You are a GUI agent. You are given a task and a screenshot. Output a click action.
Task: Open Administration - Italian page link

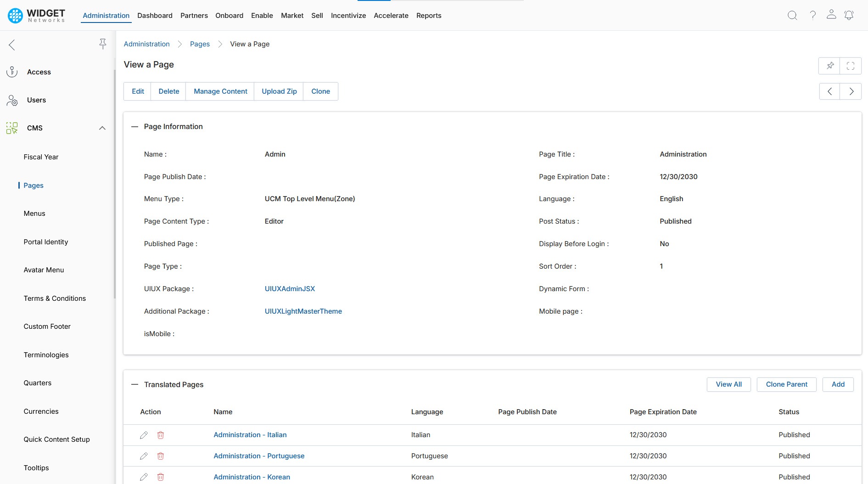pyautogui.click(x=250, y=435)
